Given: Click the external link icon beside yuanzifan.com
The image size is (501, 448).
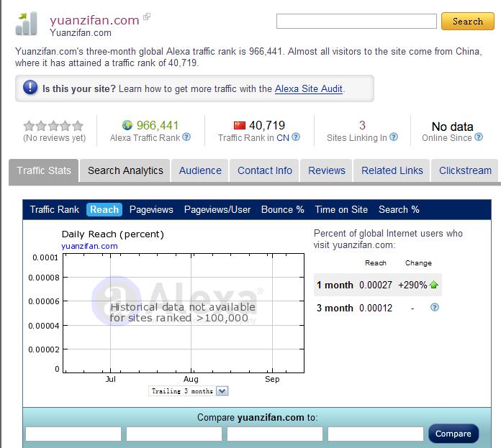Looking at the screenshot, I should [147, 17].
